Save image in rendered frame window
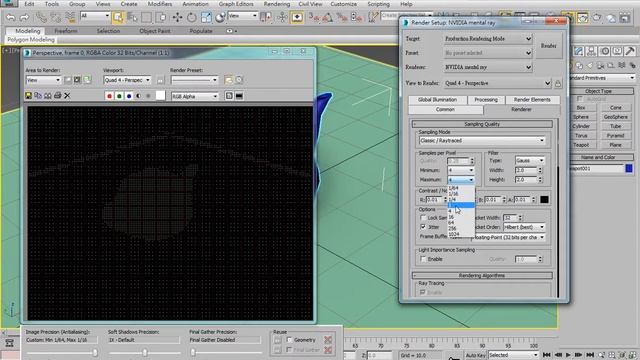The image size is (640, 360). [29, 96]
